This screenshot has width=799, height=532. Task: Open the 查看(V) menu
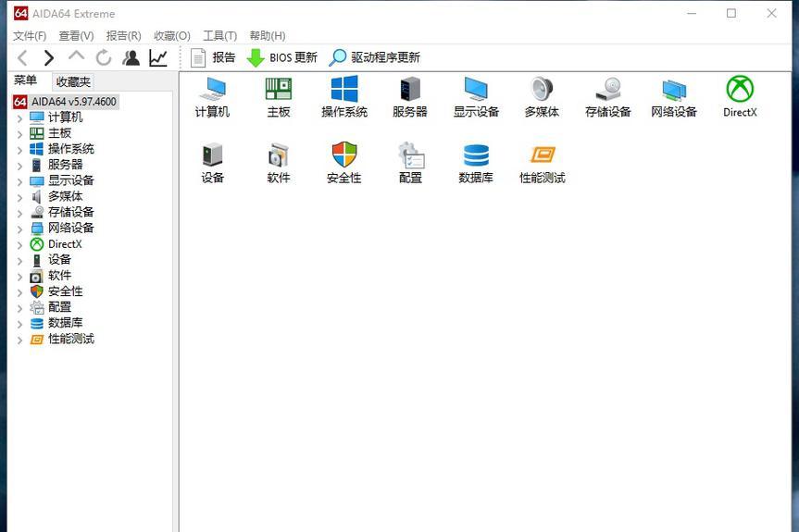point(77,36)
